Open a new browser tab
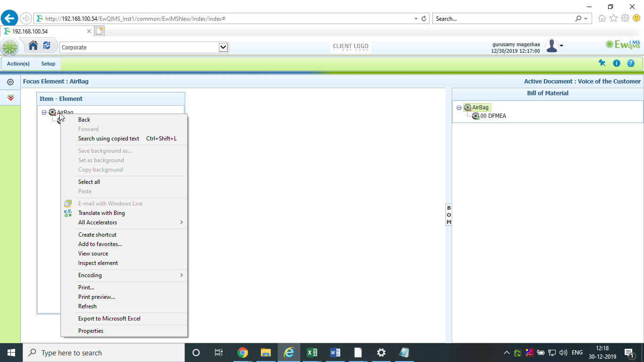This screenshot has height=362, width=644. (x=99, y=31)
